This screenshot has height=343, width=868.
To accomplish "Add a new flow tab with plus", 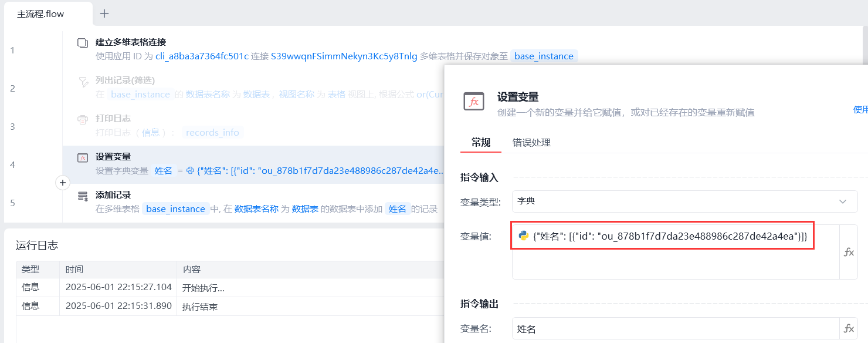I will (x=104, y=14).
